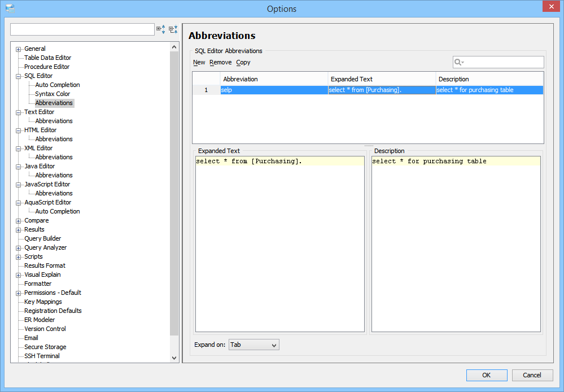Select Abbreviations under HTML Editor

pos(54,139)
